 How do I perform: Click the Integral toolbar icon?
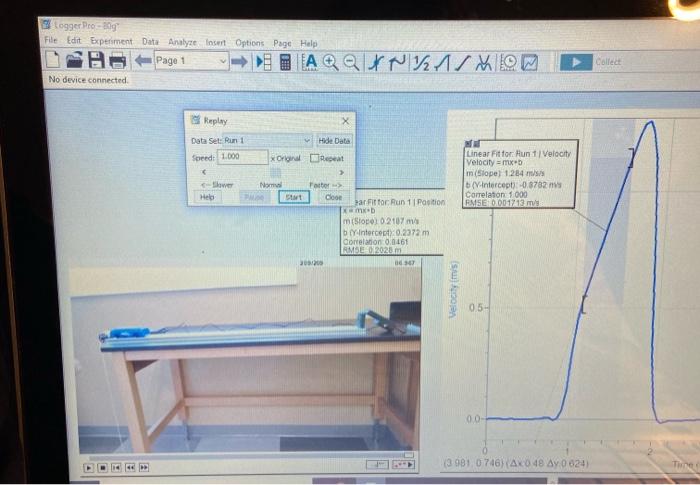coord(442,63)
